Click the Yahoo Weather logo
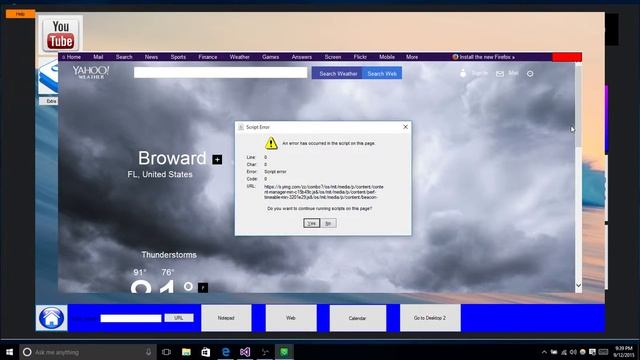640x360 pixels. click(91, 72)
